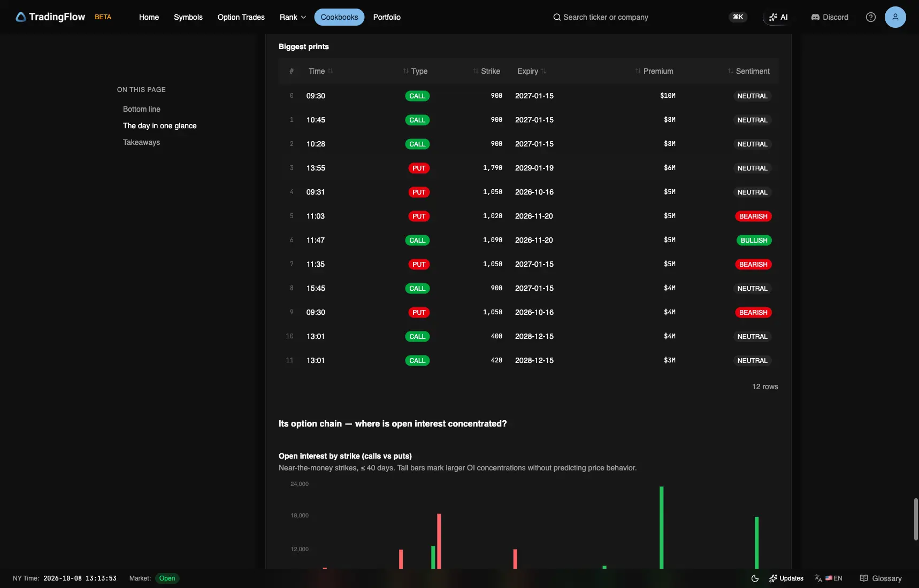Open the Portfolio tab
919x588 pixels.
coord(387,17)
